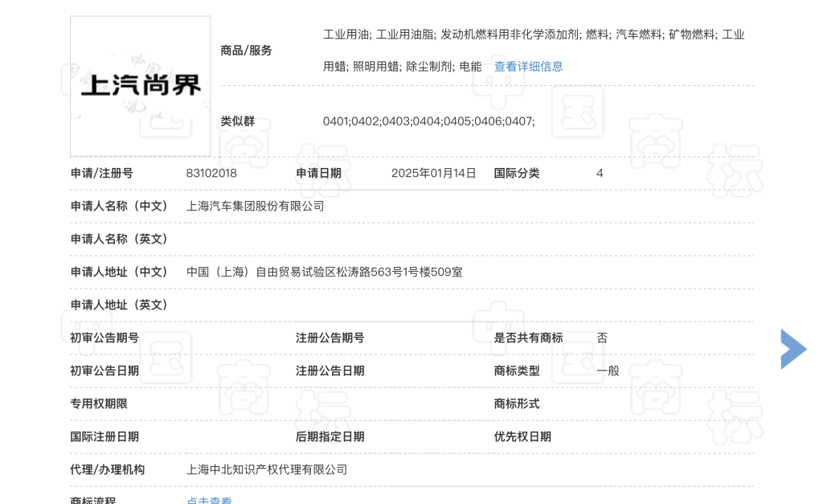
Task: Click the application date 2025年01月14日
Action: click(433, 173)
